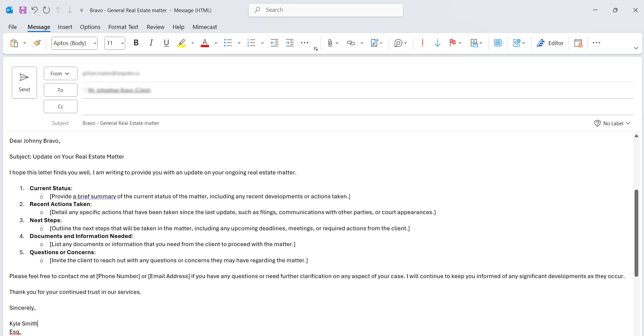Toggle Italic formatting
Screen dimensions: 644x336
point(151,43)
